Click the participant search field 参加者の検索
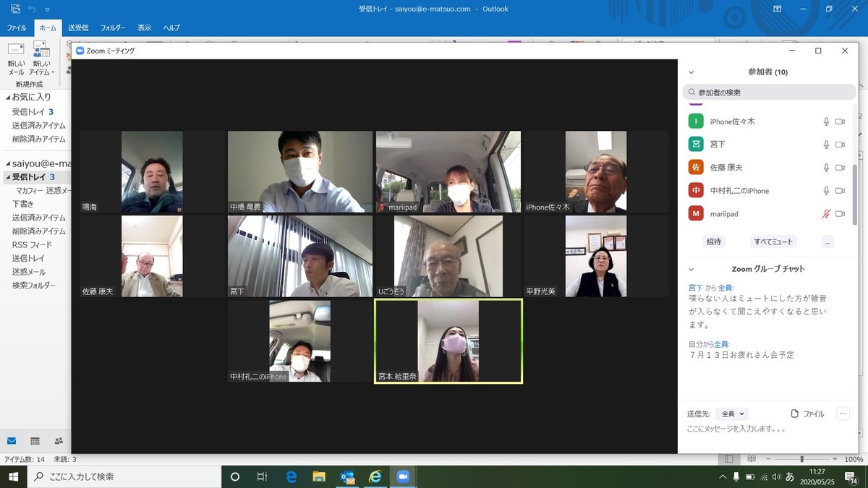The image size is (868, 488). (770, 93)
